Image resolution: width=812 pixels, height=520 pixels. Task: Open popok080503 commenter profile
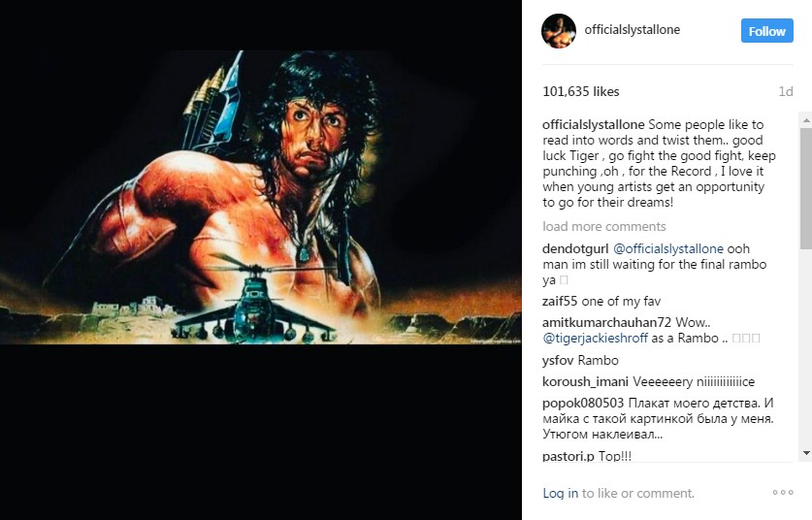click(x=583, y=403)
